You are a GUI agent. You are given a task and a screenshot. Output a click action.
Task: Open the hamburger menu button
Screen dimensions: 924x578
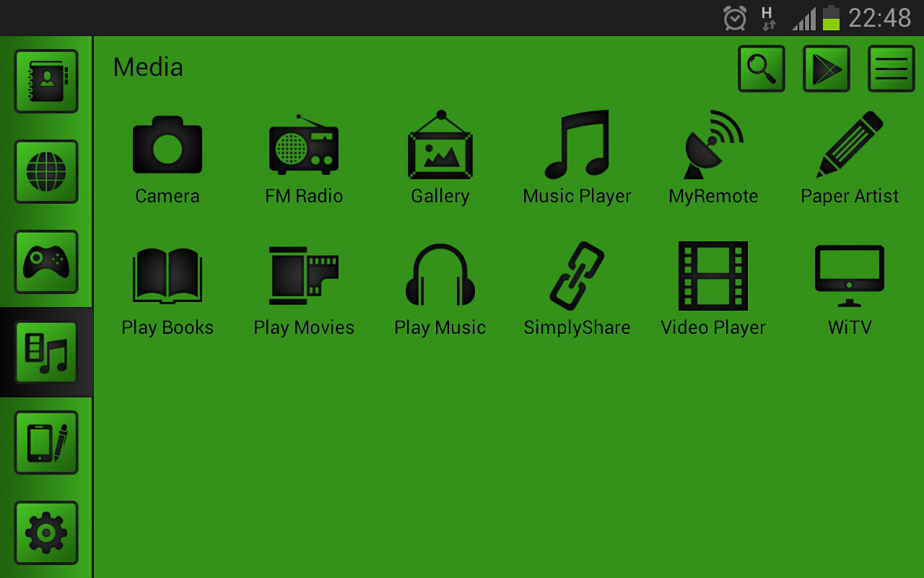click(x=892, y=69)
